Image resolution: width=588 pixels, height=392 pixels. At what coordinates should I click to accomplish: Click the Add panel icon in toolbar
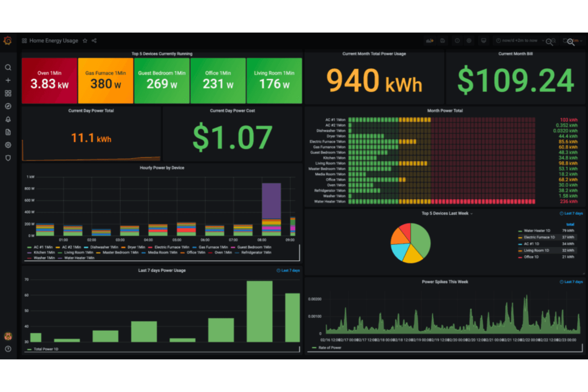(429, 41)
